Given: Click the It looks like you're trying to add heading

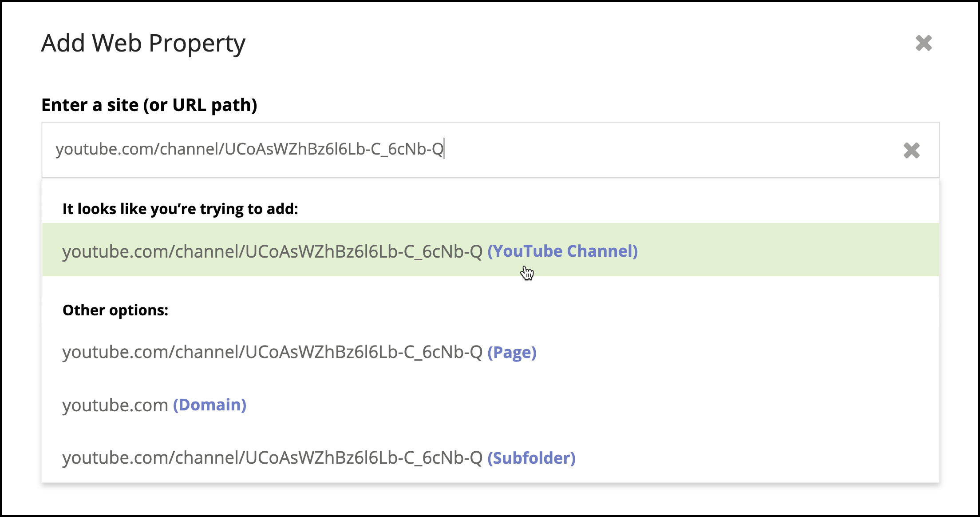Looking at the screenshot, I should point(180,209).
